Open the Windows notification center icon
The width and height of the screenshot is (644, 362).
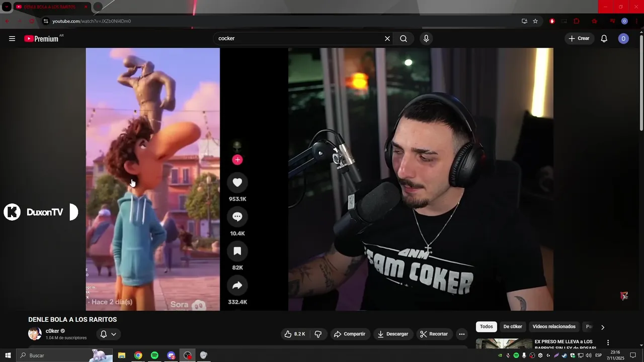[x=633, y=355]
